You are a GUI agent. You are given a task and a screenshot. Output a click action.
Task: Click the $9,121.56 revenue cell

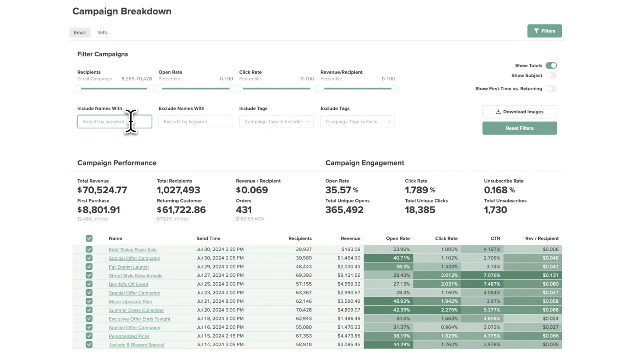[x=349, y=275]
